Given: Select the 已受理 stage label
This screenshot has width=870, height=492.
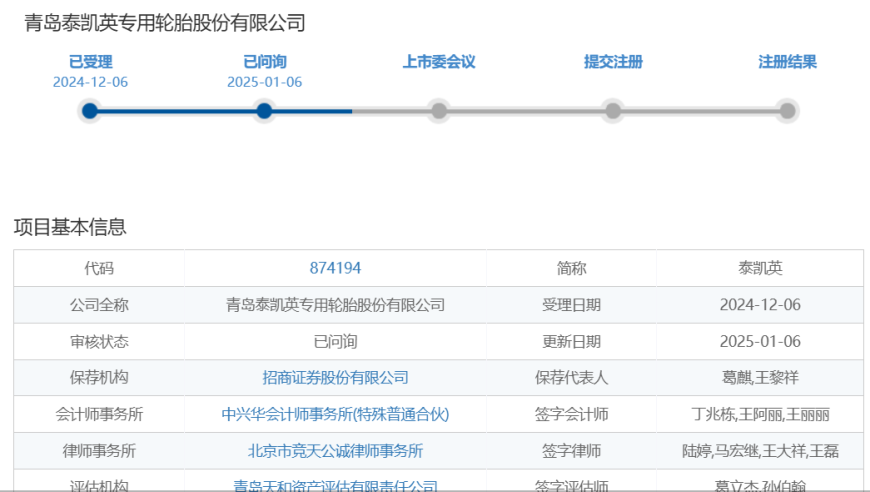Looking at the screenshot, I should [x=90, y=62].
